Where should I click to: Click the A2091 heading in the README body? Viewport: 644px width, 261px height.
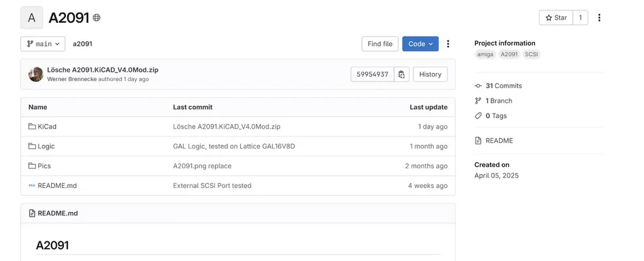click(x=52, y=245)
